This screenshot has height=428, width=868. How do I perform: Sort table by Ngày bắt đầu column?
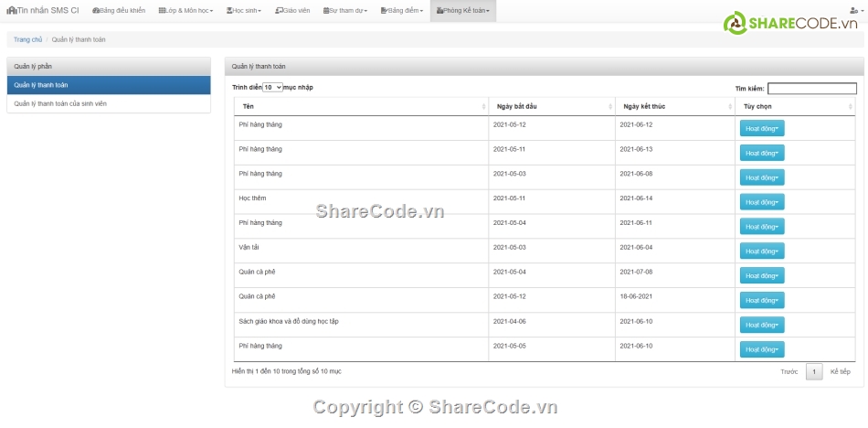[x=551, y=106]
